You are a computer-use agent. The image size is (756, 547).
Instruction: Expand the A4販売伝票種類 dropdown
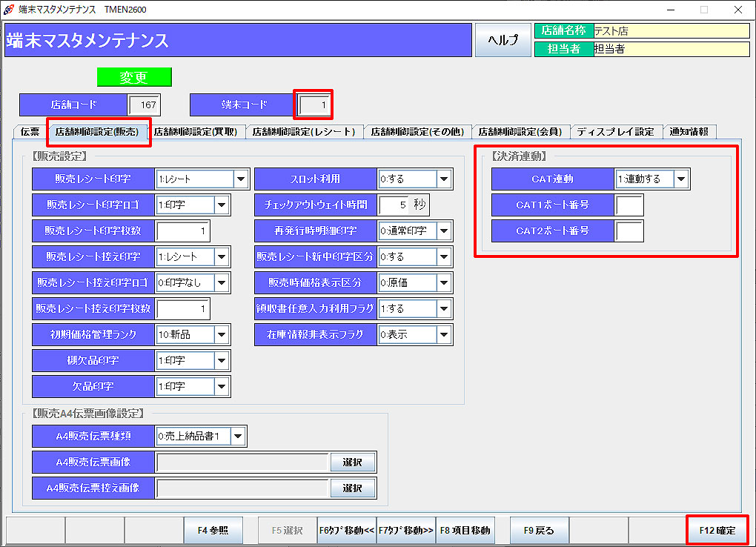click(238, 436)
